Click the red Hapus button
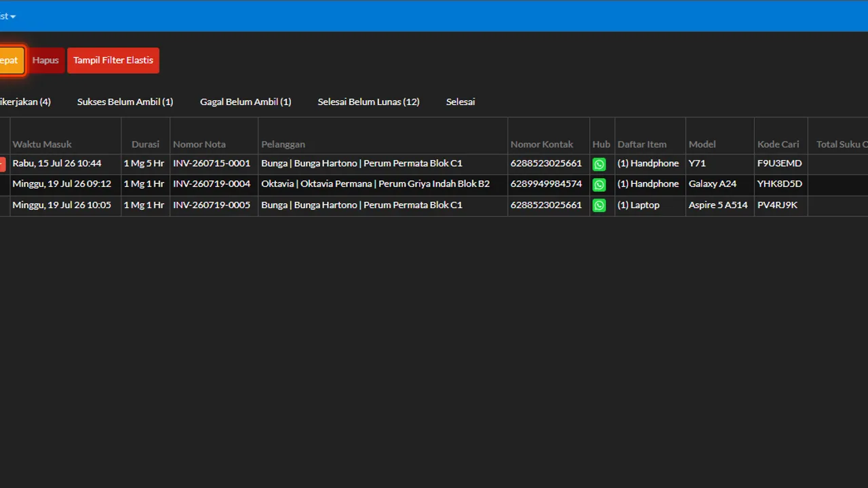868x488 pixels. pos(45,60)
